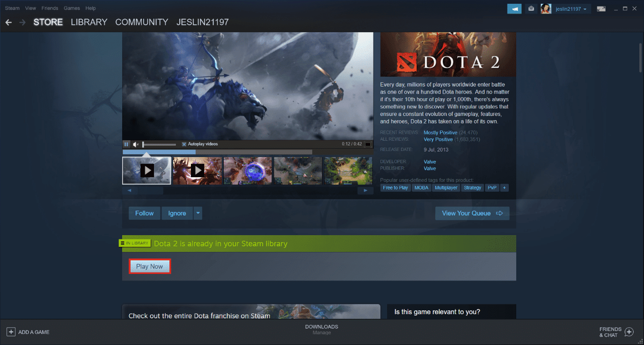This screenshot has width=644, height=345.
Task: Select the Strategy tag
Action: [473, 187]
